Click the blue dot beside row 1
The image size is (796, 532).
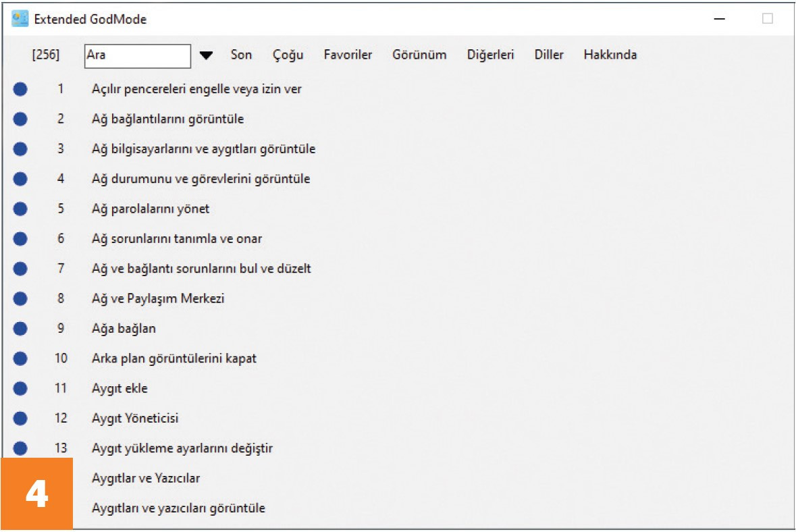pyautogui.click(x=20, y=89)
